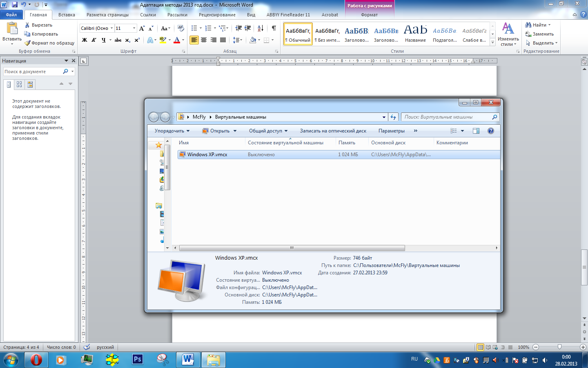This screenshot has width=588, height=368.
Task: Switch to the Рецензирование tab
Action: pos(217,15)
